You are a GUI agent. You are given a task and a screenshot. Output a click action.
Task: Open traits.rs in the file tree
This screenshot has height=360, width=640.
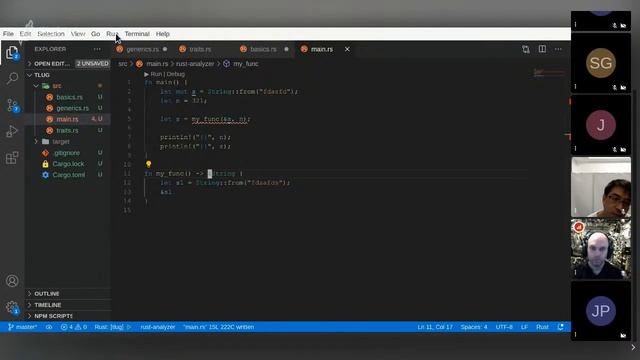(68, 131)
